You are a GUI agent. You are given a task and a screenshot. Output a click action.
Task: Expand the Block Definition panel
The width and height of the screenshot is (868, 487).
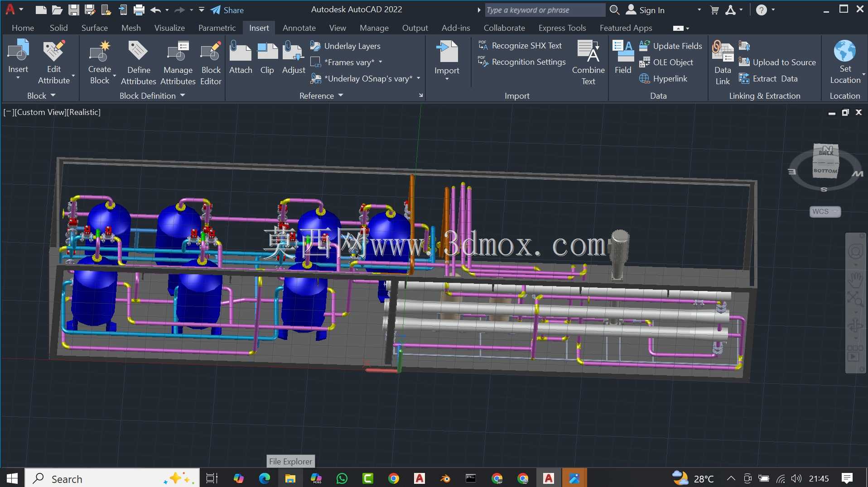[x=152, y=95]
